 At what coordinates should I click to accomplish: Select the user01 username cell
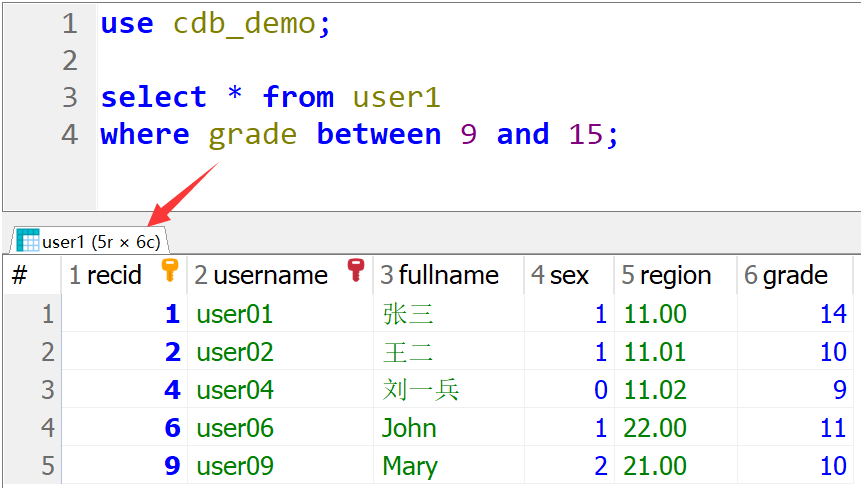235,314
